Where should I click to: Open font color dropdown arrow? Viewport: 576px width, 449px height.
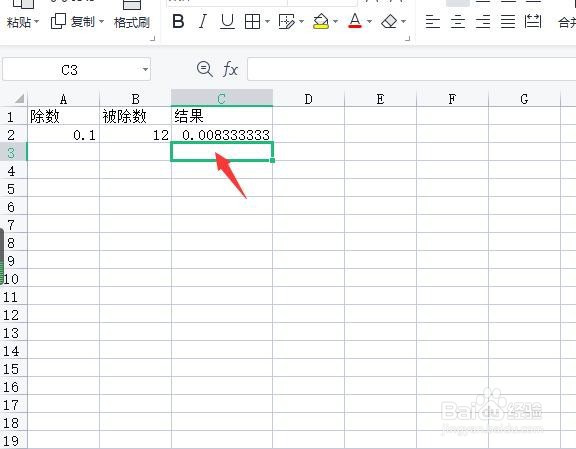pos(370,22)
